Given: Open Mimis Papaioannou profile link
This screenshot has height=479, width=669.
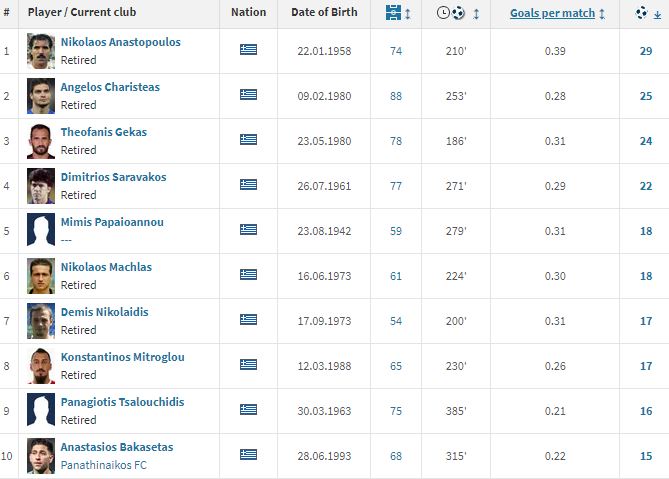Looking at the screenshot, I should (x=112, y=222).
